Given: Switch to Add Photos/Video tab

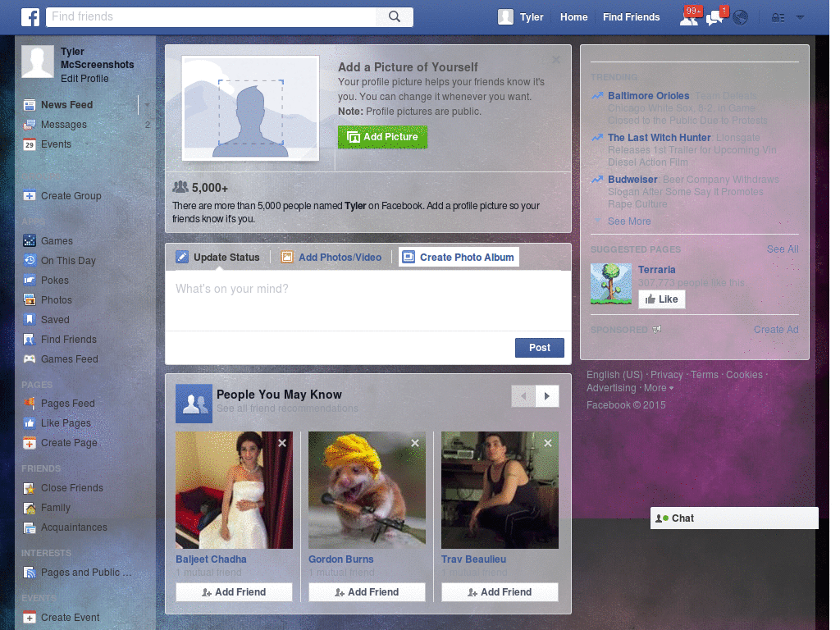Looking at the screenshot, I should click(331, 257).
